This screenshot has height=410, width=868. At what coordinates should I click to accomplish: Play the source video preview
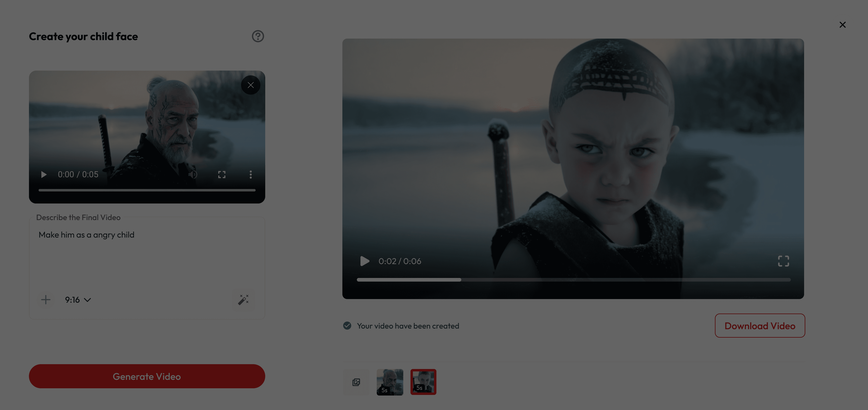point(43,174)
